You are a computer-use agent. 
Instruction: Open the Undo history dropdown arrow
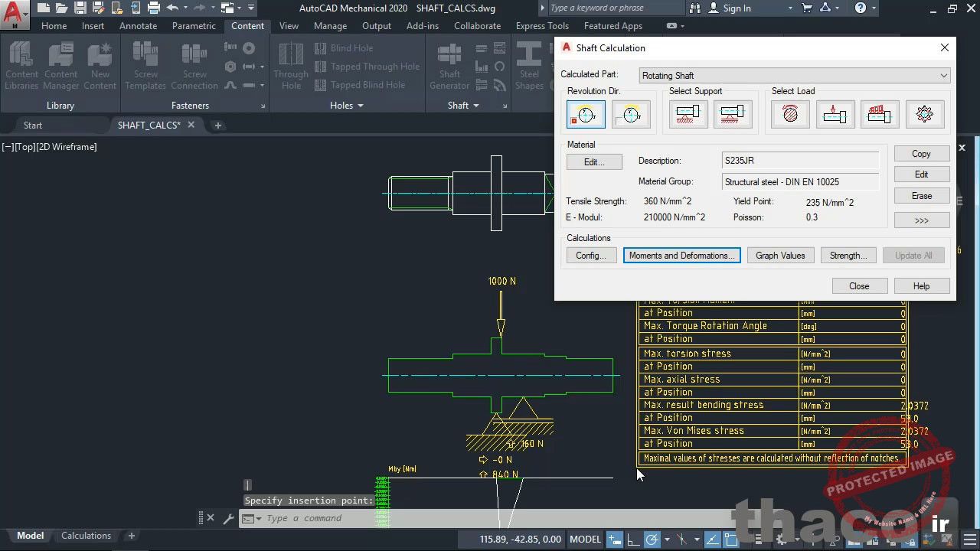coord(185,8)
